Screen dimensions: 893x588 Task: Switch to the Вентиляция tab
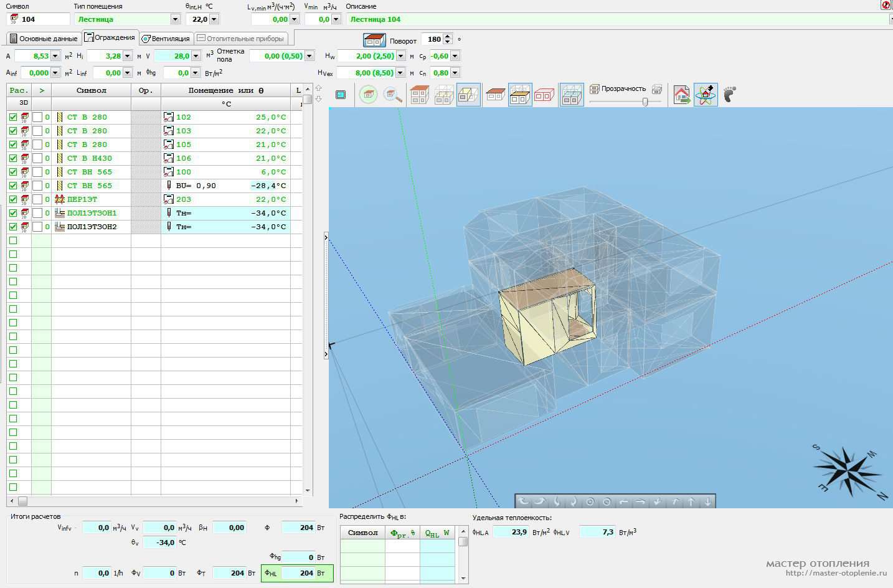point(165,39)
